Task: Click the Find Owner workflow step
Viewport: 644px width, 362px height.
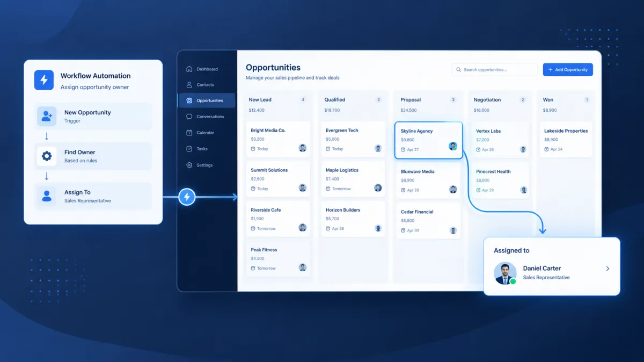Action: tap(93, 156)
